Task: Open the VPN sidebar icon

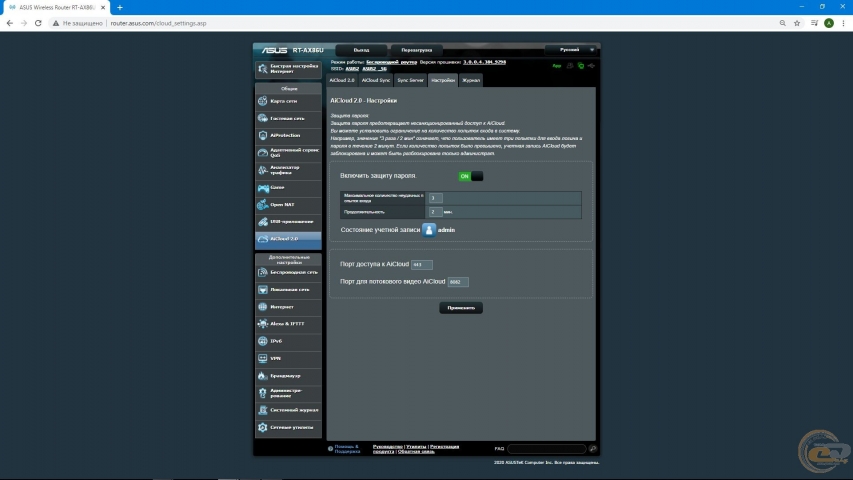Action: (x=263, y=358)
